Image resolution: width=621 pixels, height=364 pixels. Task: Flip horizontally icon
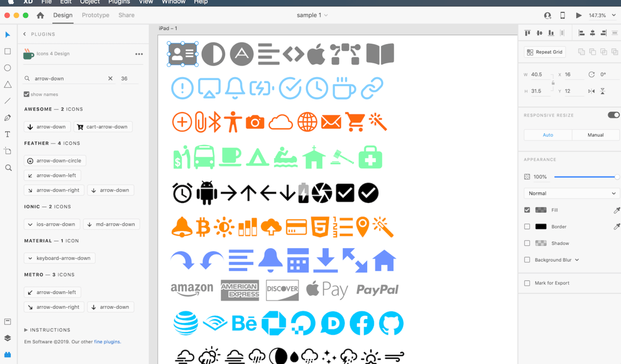(591, 91)
